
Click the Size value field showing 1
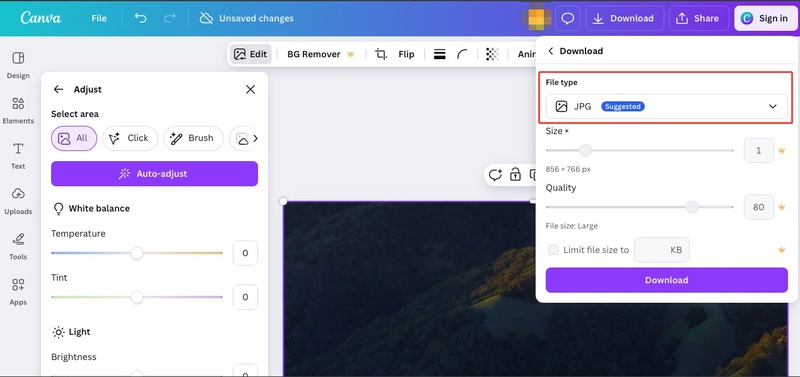(759, 150)
